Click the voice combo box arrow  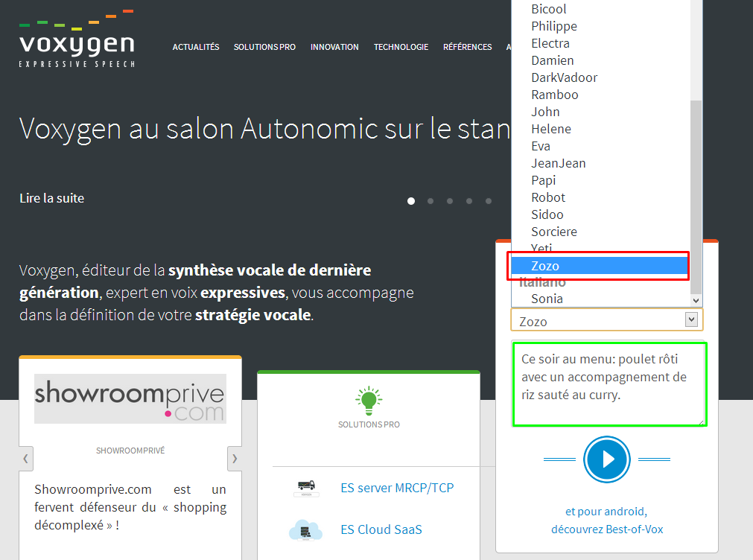[691, 320]
